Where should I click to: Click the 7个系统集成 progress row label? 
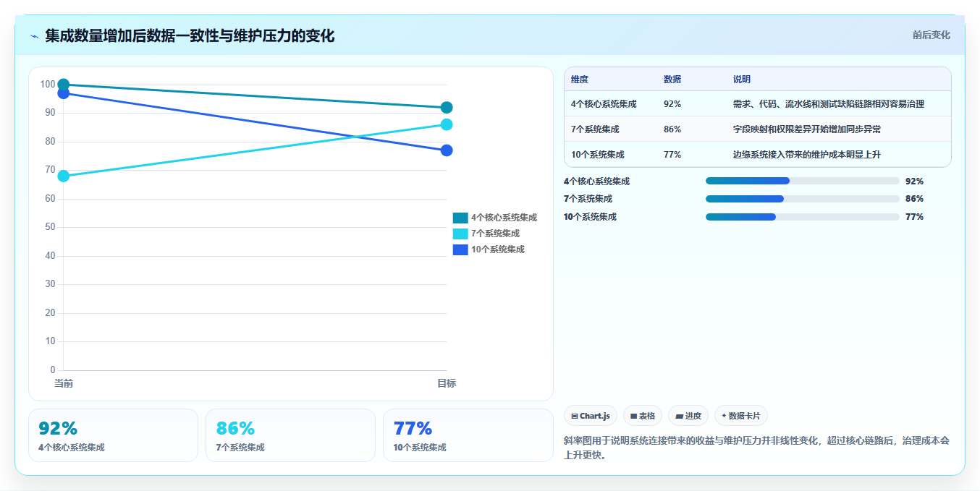(588, 199)
